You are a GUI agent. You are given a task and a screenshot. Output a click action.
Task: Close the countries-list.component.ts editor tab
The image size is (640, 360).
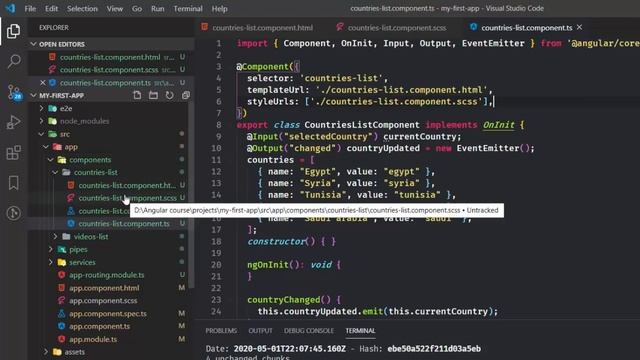tap(579, 27)
